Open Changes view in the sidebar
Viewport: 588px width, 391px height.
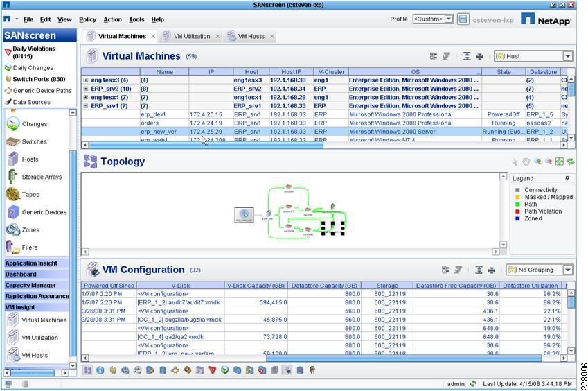pyautogui.click(x=27, y=124)
